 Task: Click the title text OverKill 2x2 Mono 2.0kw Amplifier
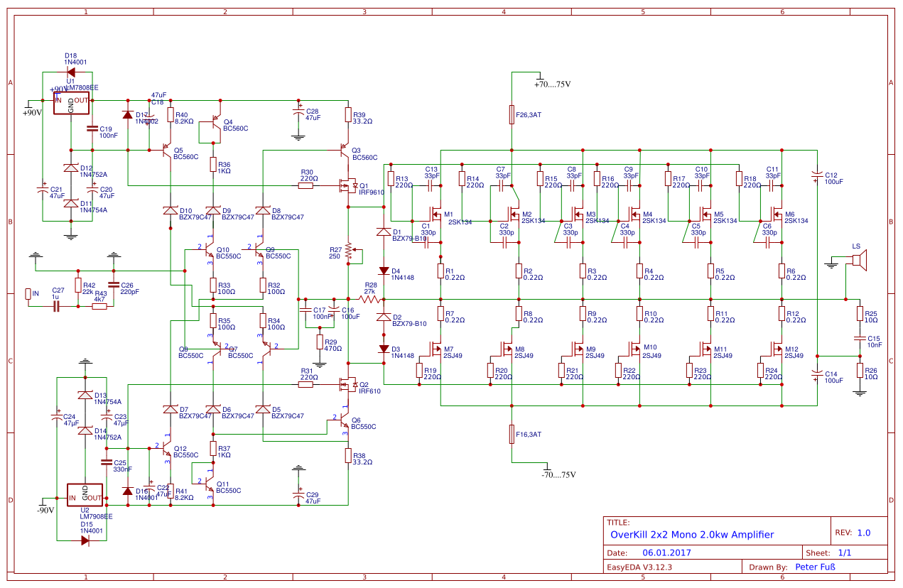tap(693, 534)
